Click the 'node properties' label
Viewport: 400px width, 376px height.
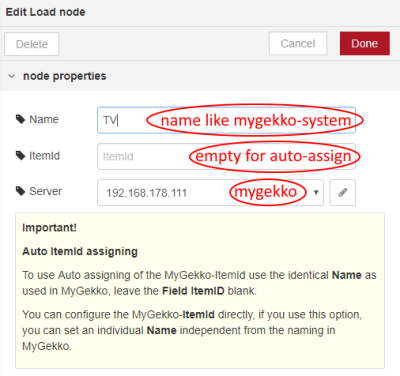click(65, 76)
